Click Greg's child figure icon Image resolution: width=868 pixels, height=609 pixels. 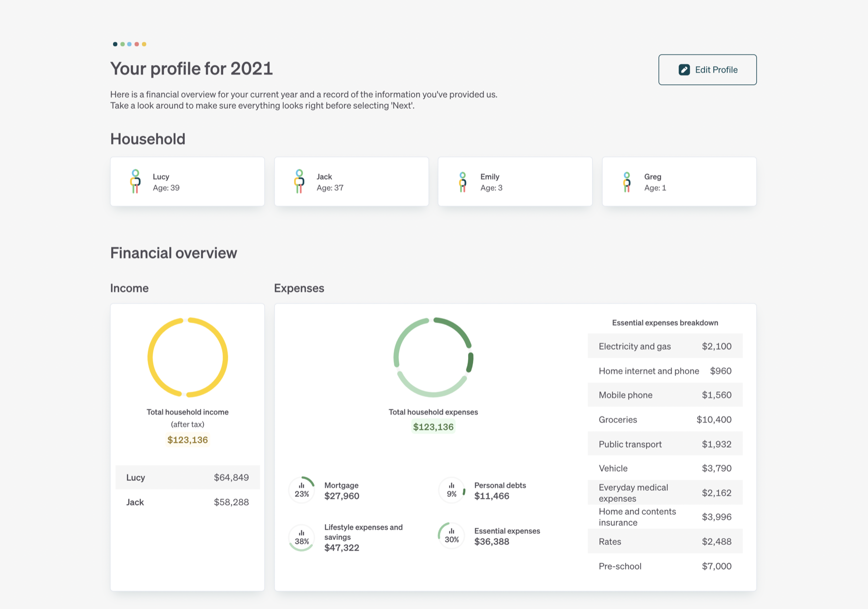(x=626, y=182)
